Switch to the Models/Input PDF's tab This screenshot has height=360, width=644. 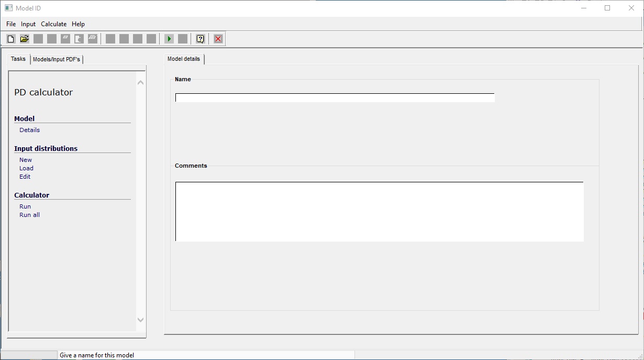click(57, 59)
